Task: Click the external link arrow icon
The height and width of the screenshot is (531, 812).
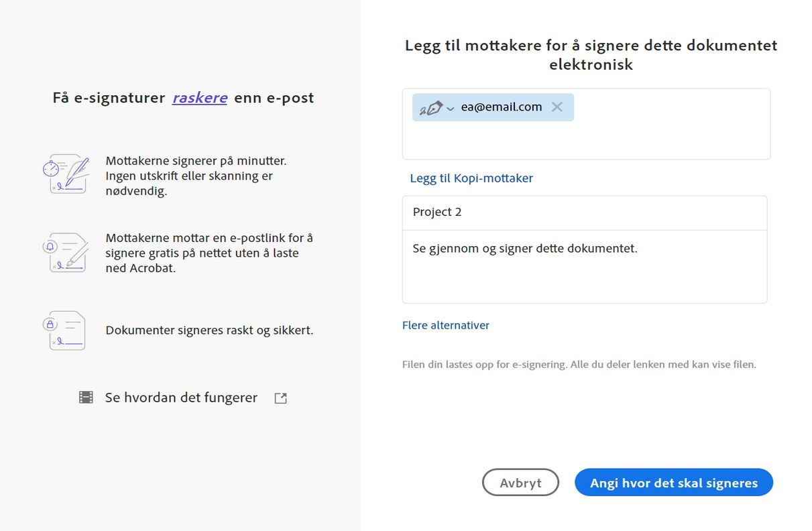Action: tap(281, 398)
